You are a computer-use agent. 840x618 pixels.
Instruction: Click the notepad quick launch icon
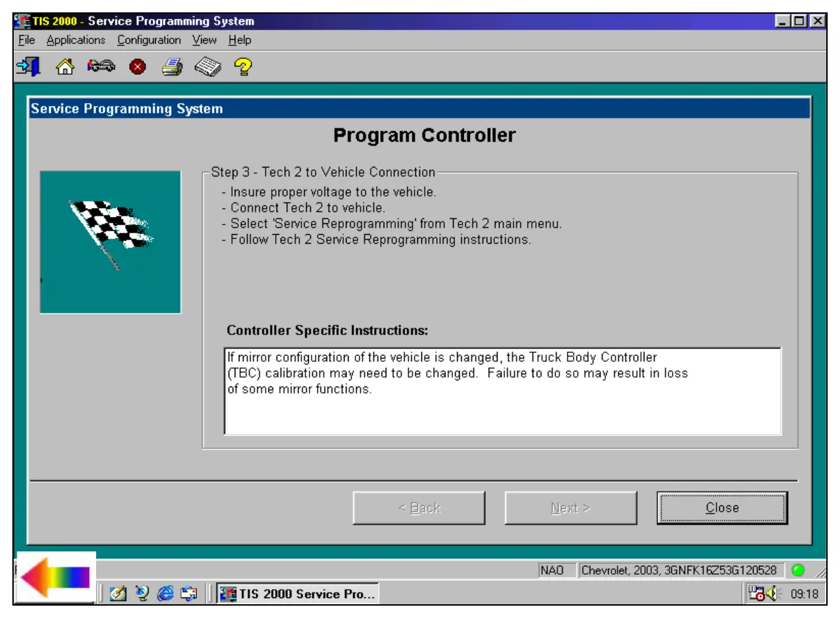[x=118, y=594]
